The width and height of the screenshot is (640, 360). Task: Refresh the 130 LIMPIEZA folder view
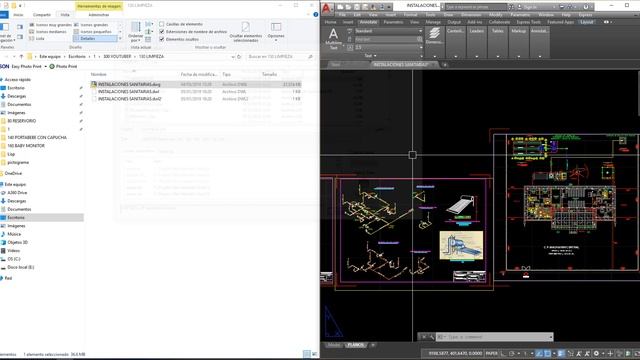pyautogui.click(x=239, y=57)
